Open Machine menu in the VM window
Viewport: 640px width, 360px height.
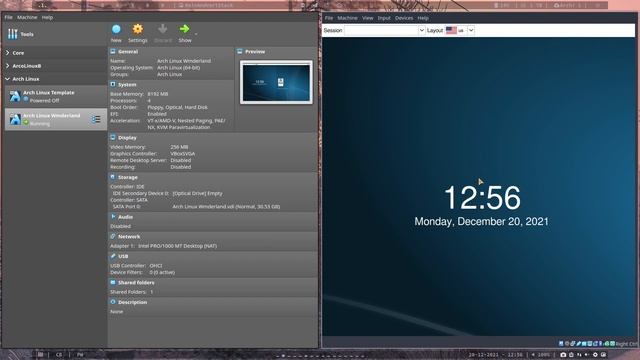(347, 18)
